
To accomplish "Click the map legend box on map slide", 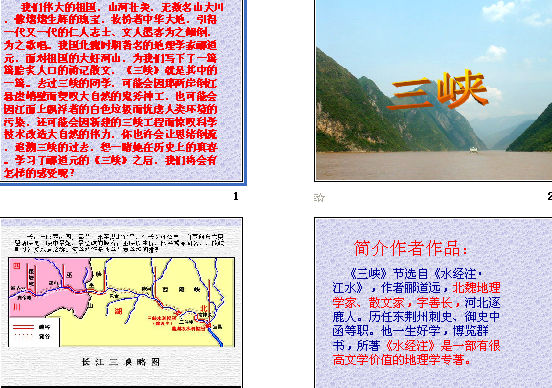I will tap(34, 332).
